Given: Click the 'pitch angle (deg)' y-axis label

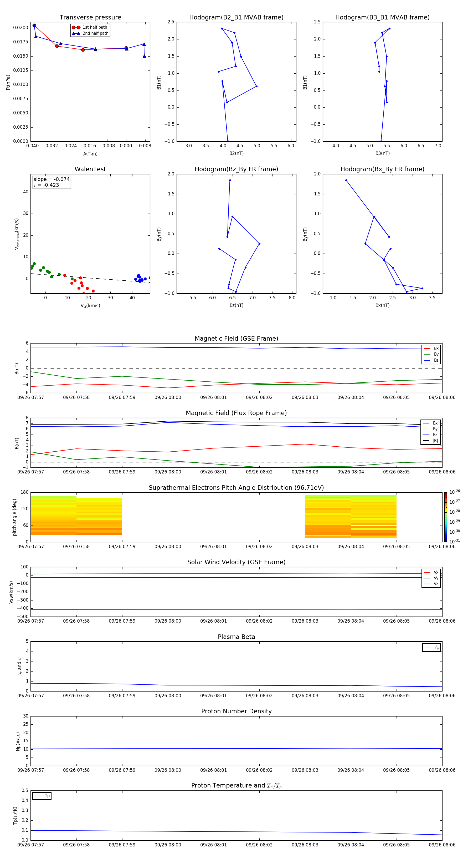Looking at the screenshot, I should (x=14, y=517).
